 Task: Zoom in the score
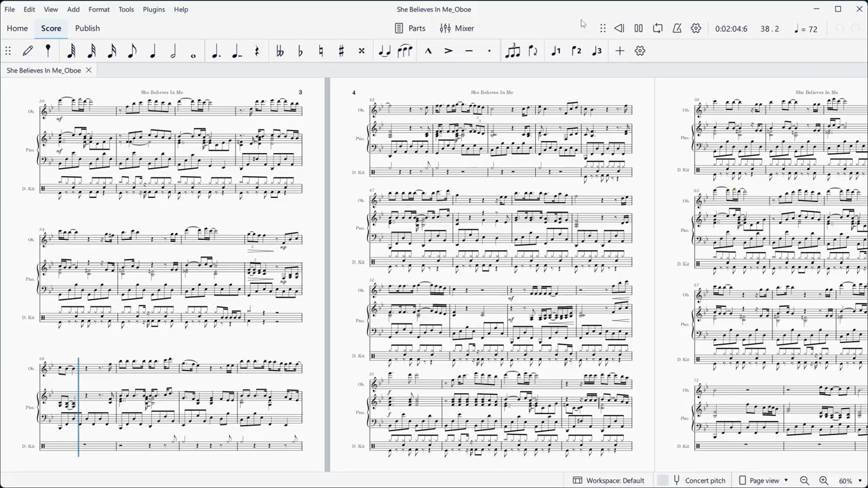[823, 481]
